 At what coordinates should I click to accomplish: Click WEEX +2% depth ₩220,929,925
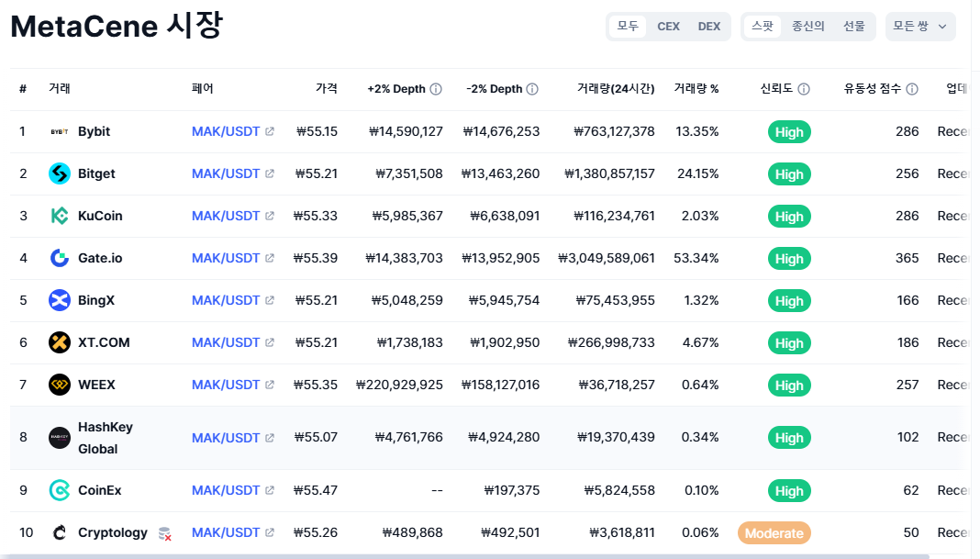[399, 385]
